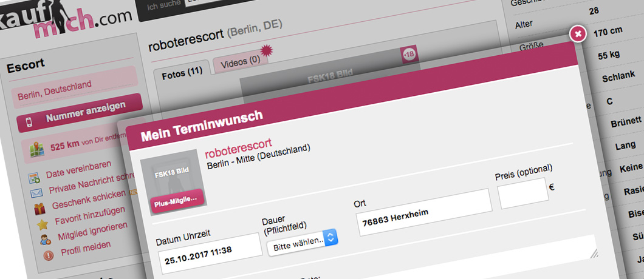
Task: Click the Berlin, Deutschland location box
Action: [74, 88]
